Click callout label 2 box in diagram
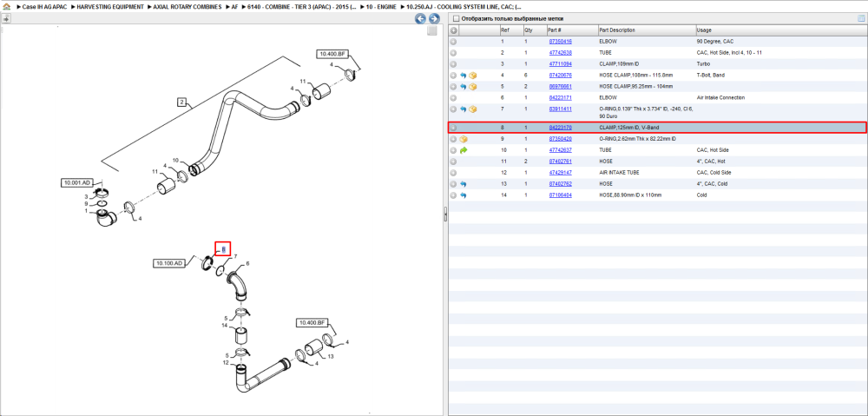868x416 pixels. coord(181,102)
